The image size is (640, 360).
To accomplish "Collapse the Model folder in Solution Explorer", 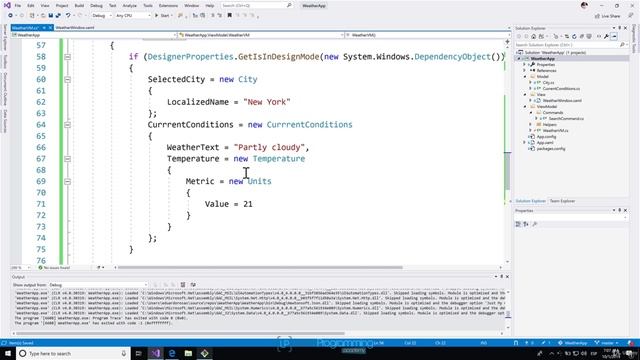I will (525, 76).
